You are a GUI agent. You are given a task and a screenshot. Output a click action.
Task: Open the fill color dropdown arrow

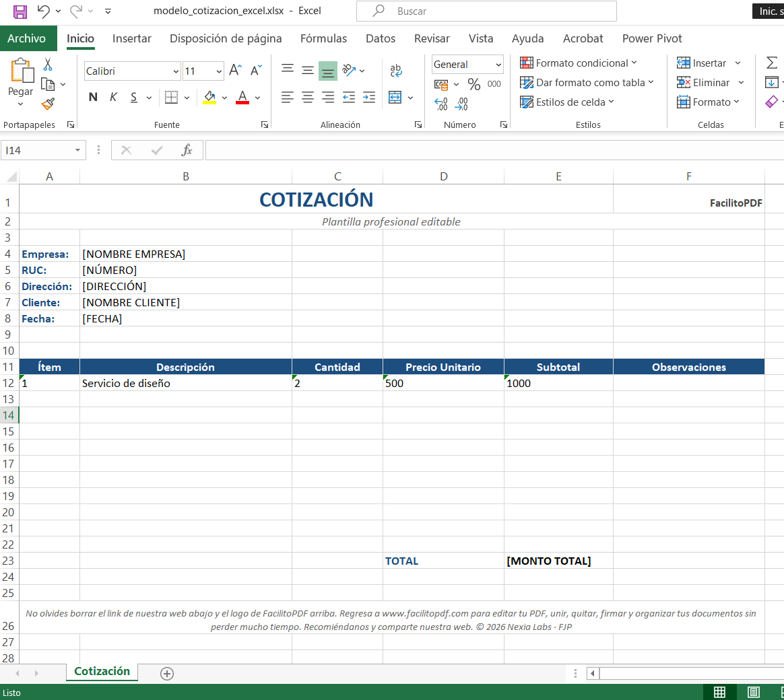[x=224, y=98]
